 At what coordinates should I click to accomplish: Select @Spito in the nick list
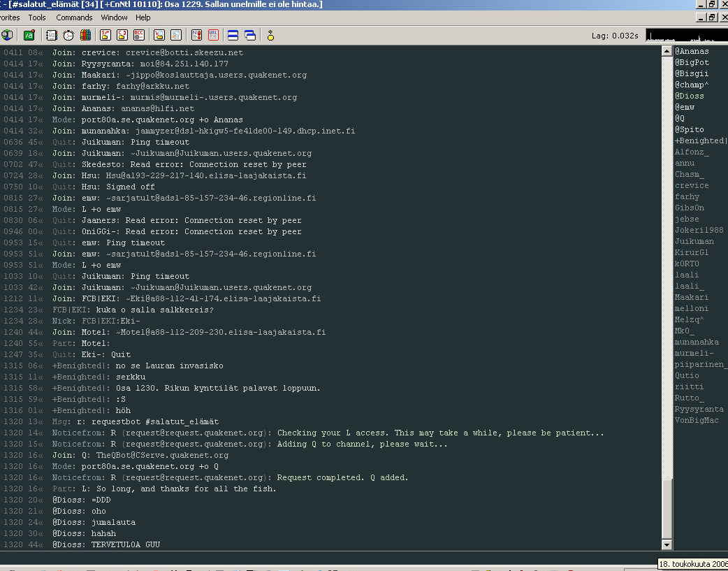690,129
